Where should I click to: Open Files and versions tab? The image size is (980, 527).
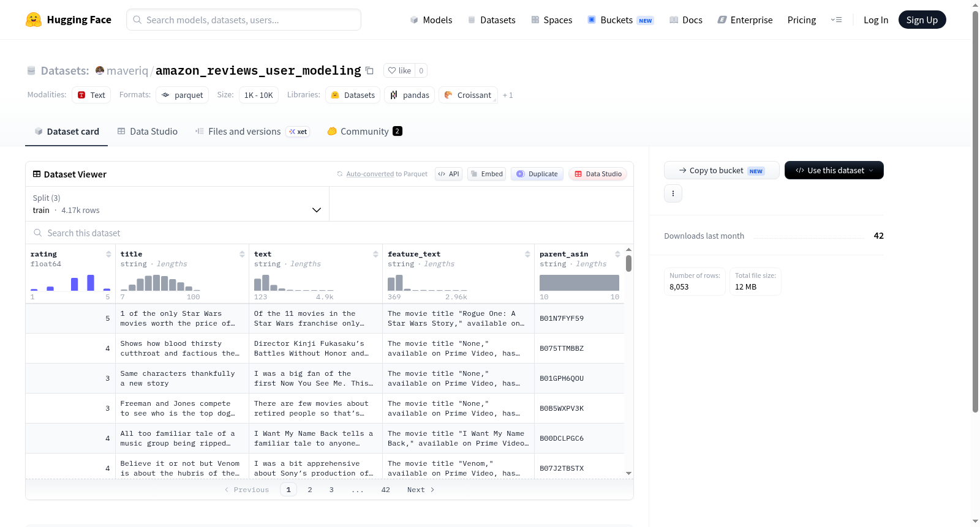(x=252, y=131)
